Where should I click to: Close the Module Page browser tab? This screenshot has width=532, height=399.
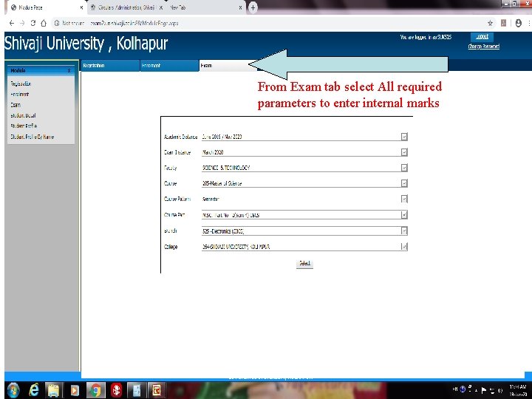point(81,7)
